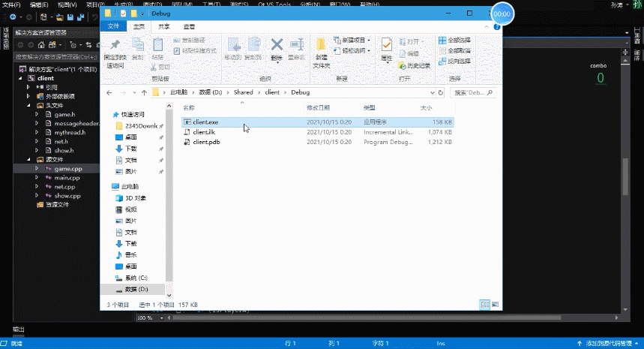This screenshot has height=349, width=644.
Task: Click the Copy to (复制到) icon
Action: point(254,44)
